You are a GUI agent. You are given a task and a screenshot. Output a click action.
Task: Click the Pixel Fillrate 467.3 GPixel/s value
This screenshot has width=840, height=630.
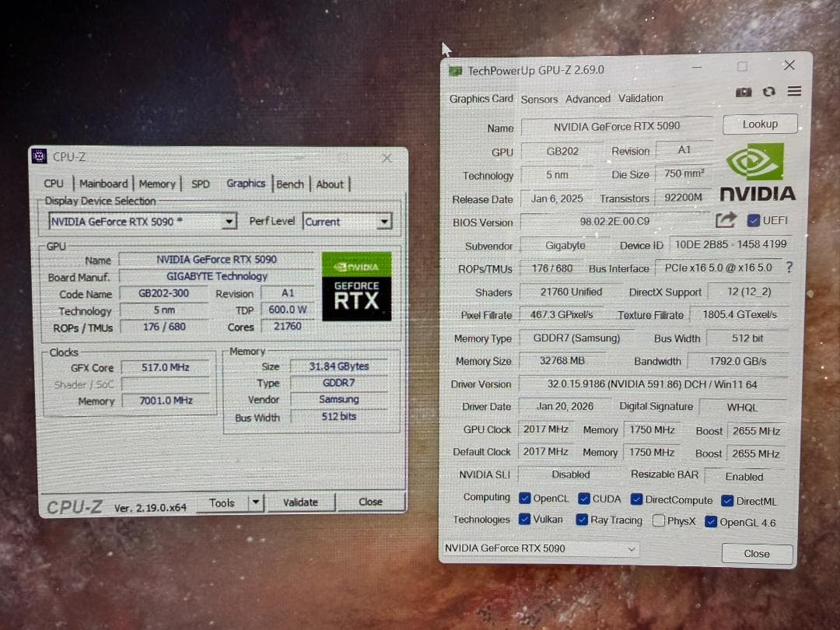[x=562, y=315]
